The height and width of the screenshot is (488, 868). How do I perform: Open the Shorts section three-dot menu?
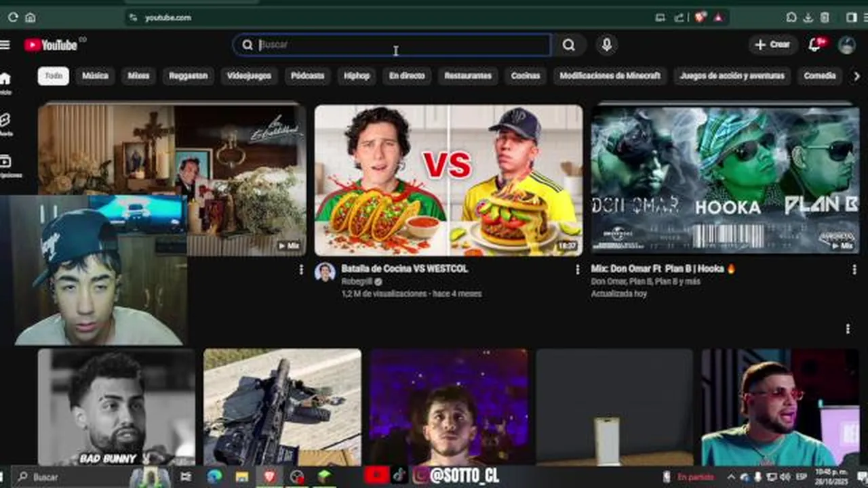848,329
